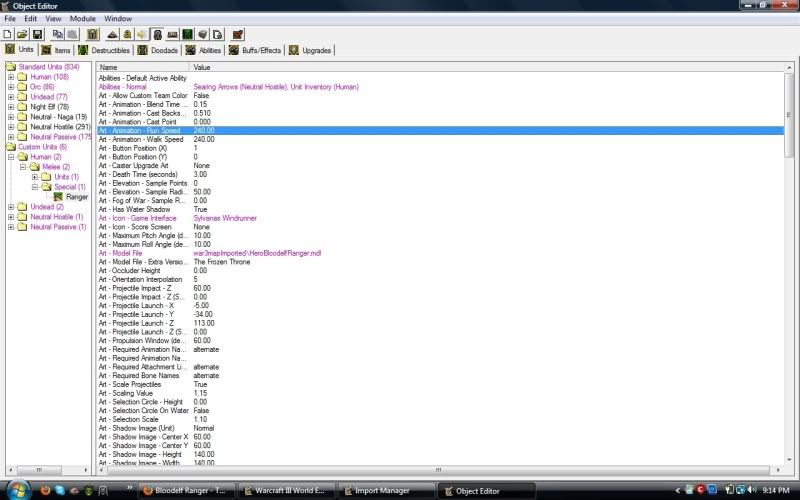
Task: Click the Name column header
Action: pos(142,67)
